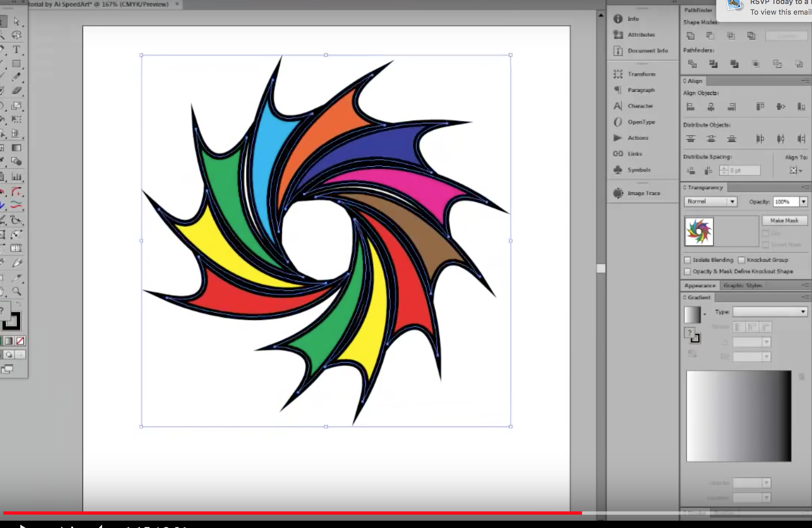This screenshot has width=812, height=528.
Task: Open the Image Trace panel
Action: pyautogui.click(x=643, y=193)
